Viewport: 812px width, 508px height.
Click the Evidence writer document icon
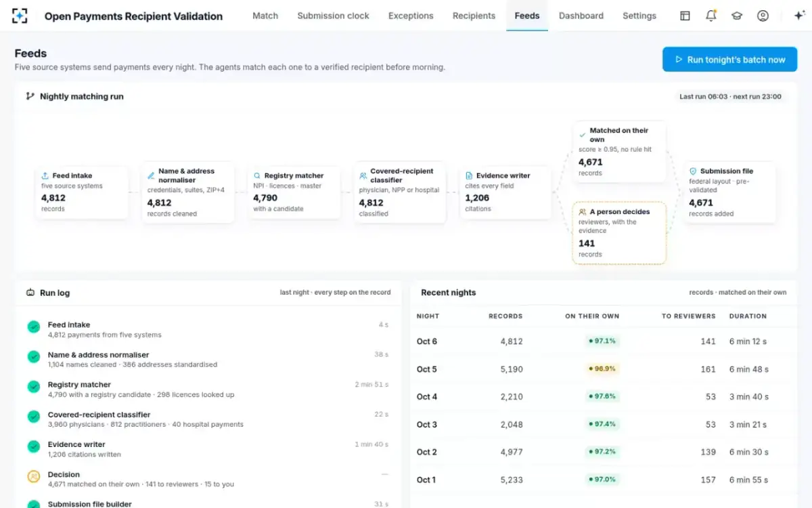coord(469,175)
